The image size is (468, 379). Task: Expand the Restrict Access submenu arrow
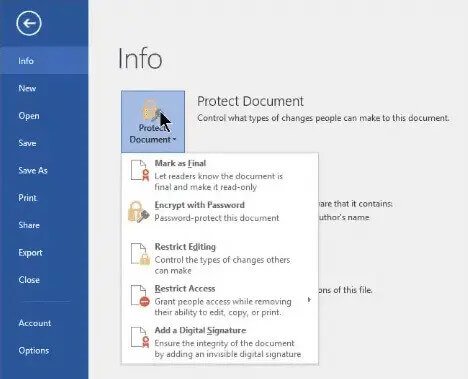309,300
